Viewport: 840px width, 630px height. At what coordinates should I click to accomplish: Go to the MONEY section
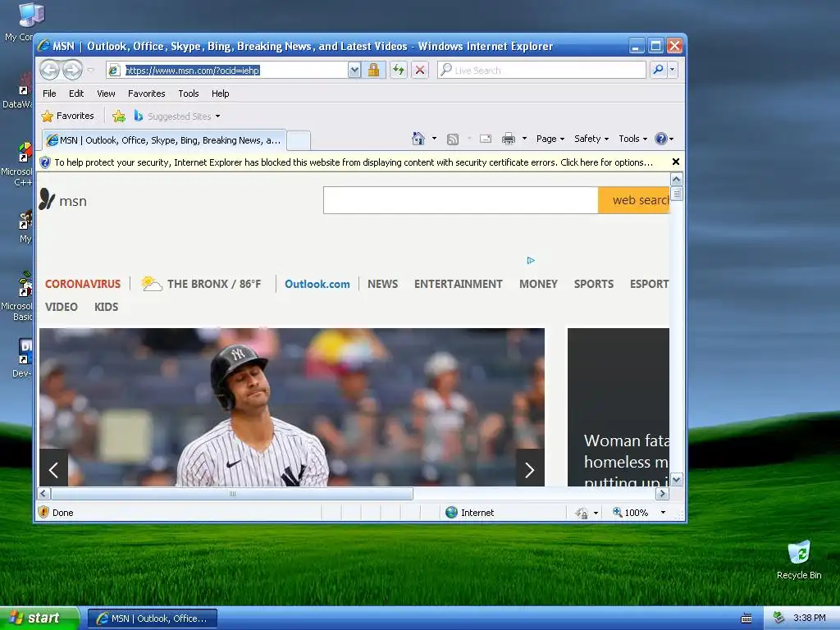tap(538, 284)
